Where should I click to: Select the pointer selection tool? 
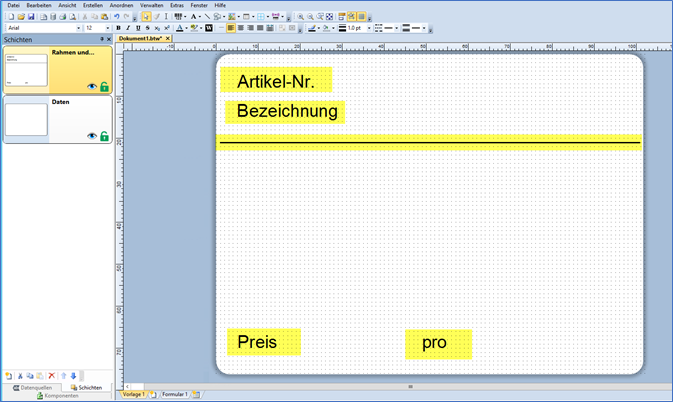click(x=146, y=17)
